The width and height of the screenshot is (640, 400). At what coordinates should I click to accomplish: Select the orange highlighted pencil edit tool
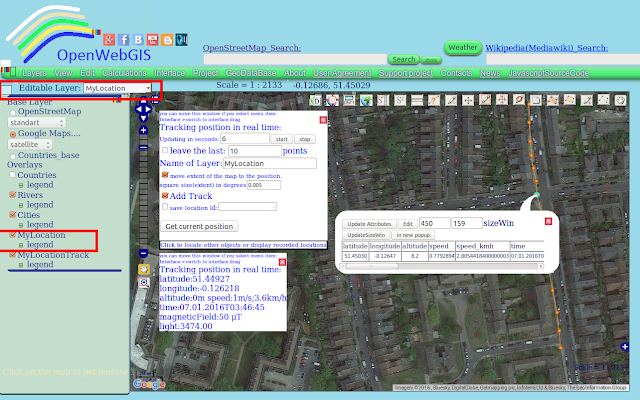pos(485,100)
